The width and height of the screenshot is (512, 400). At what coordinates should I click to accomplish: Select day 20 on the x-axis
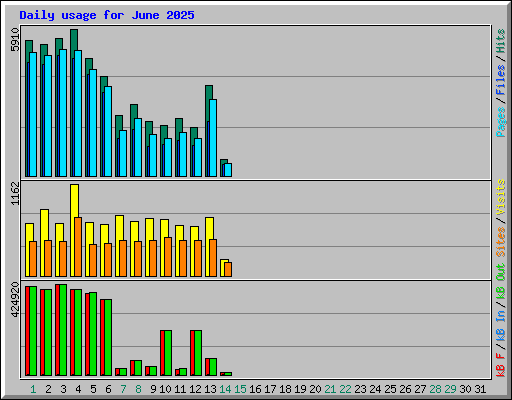[x=315, y=389]
